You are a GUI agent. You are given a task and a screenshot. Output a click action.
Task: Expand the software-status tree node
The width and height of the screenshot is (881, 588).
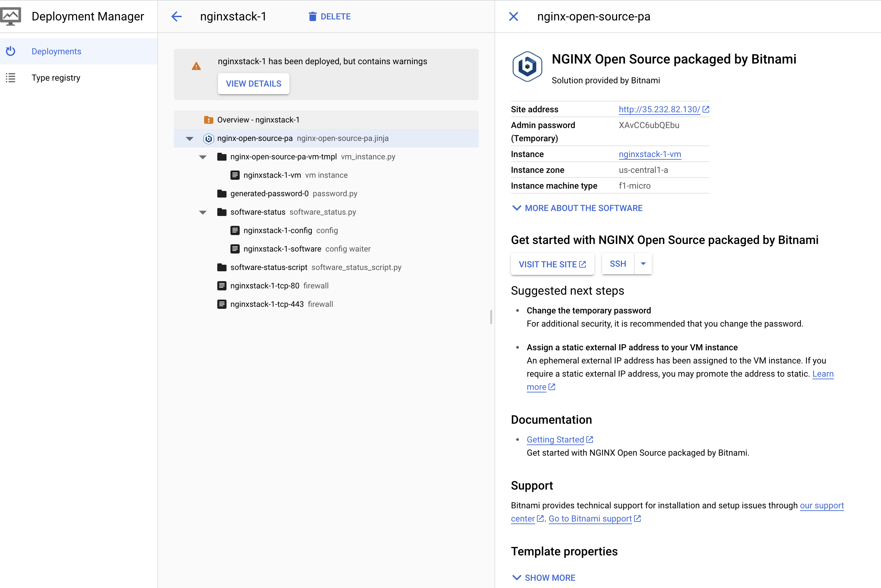(203, 212)
